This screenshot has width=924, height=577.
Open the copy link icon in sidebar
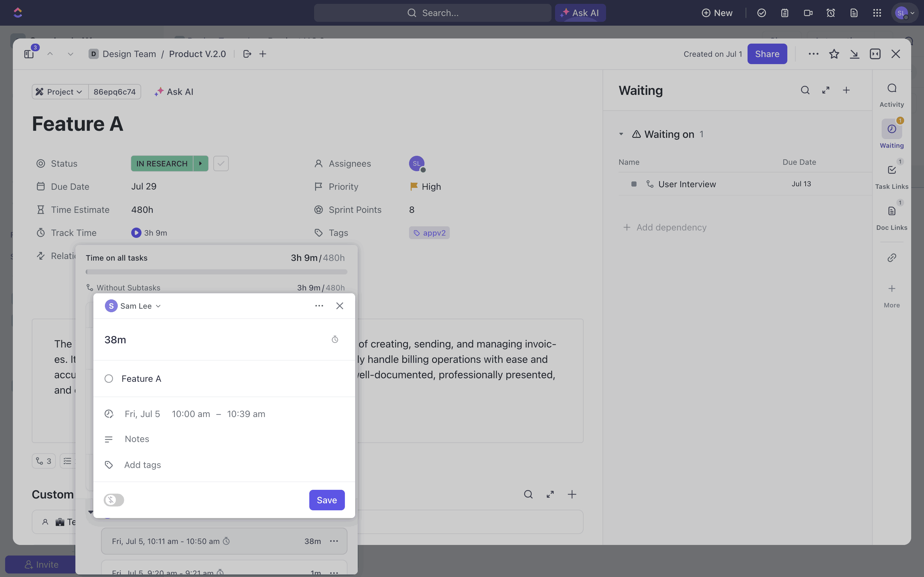pyautogui.click(x=892, y=258)
